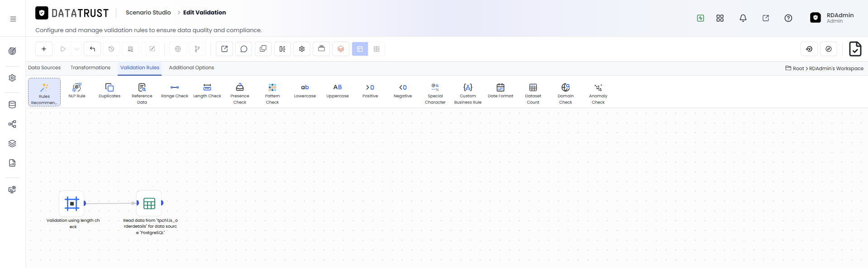Switch to the Data Sources tab
868x268 pixels.
44,67
